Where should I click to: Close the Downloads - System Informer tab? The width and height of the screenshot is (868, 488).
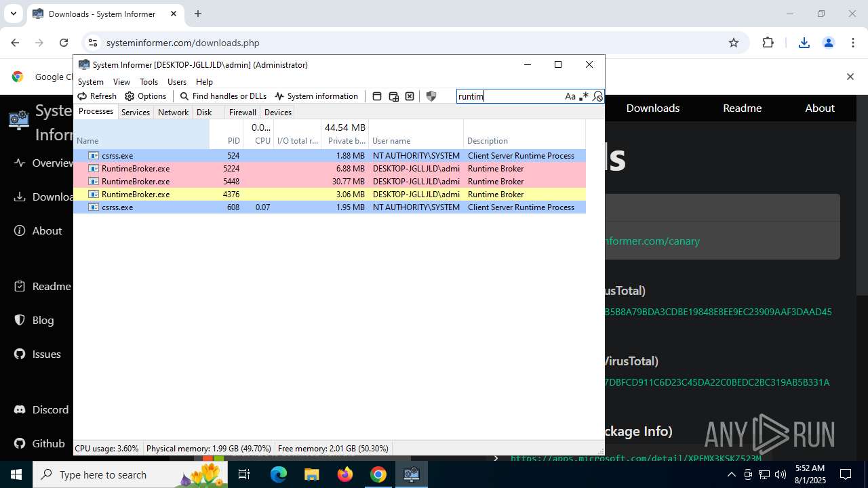174,14
